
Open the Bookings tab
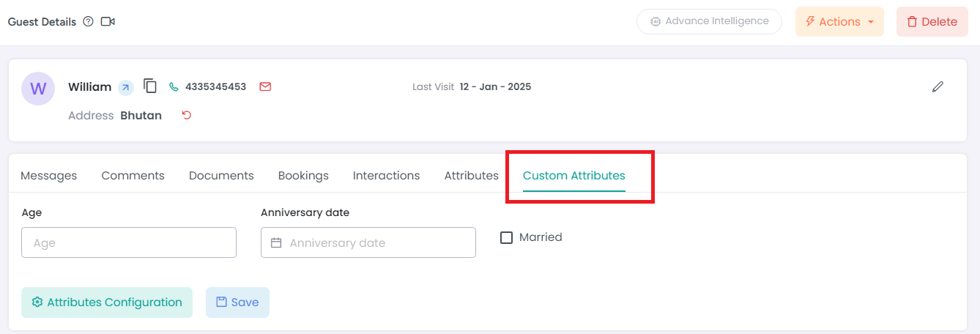point(303,176)
